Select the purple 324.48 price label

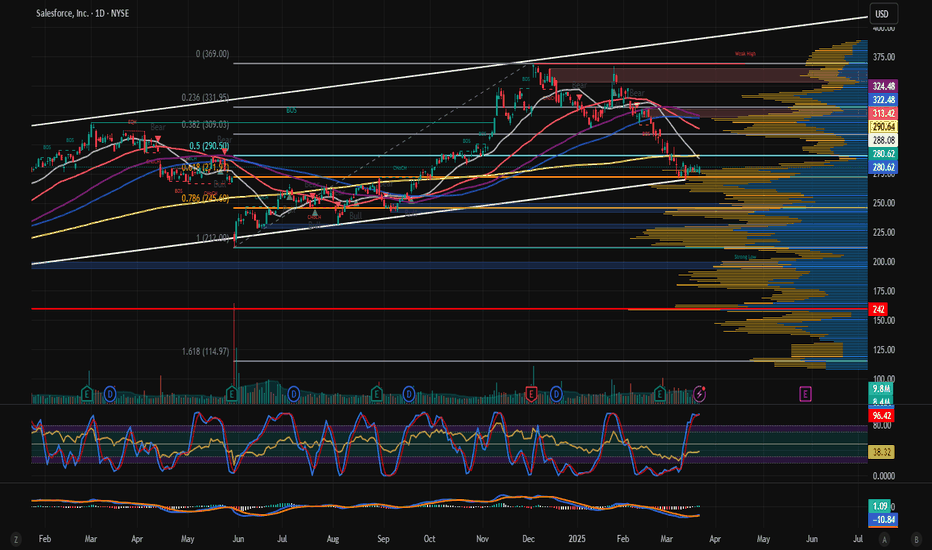883,86
